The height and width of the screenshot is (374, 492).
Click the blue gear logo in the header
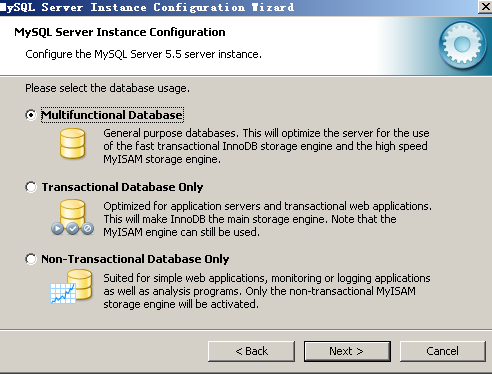[x=462, y=44]
